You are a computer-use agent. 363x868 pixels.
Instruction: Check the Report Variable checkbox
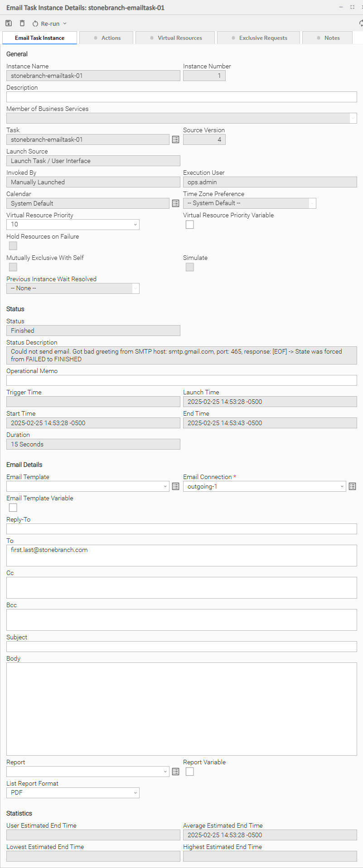[190, 772]
